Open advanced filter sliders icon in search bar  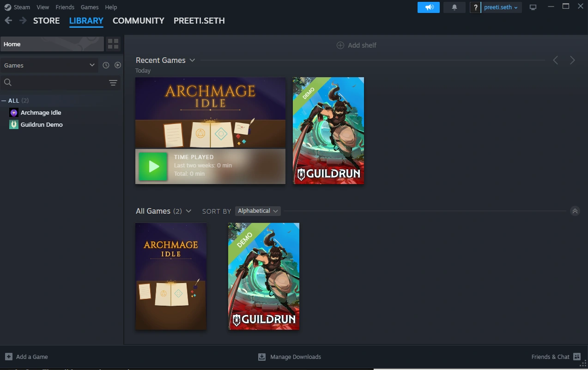tap(113, 83)
